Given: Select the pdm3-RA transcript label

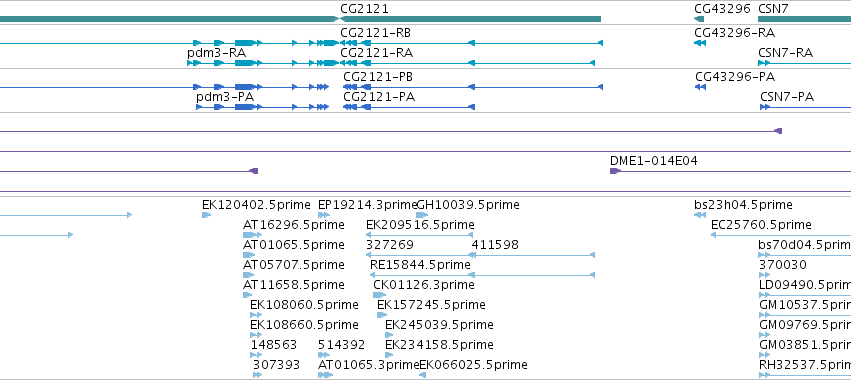Looking at the screenshot, I should click(x=217, y=53).
